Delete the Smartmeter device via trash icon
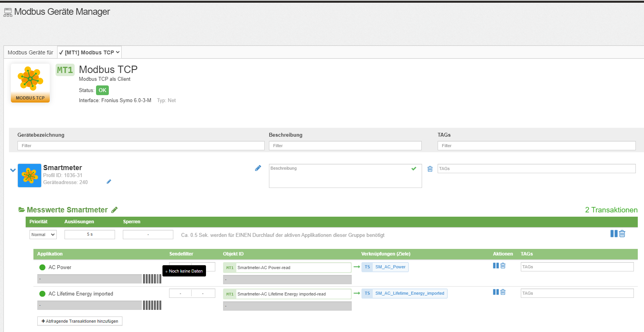Image resolution: width=644 pixels, height=332 pixels. click(430, 169)
